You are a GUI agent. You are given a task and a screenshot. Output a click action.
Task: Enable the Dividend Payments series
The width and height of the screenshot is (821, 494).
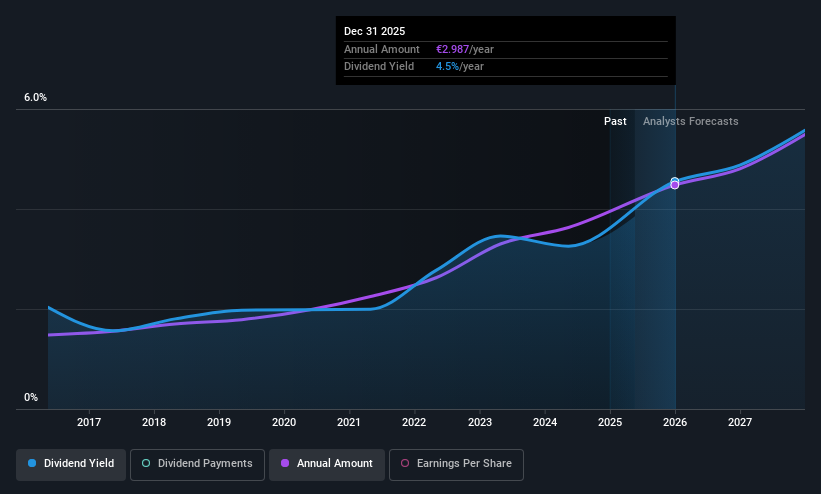[x=197, y=464]
